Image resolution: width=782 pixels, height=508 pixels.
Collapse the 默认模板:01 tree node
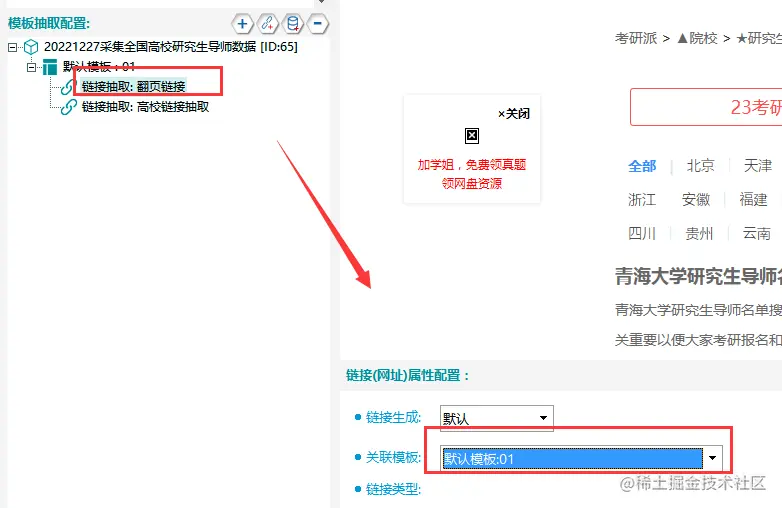tap(31, 67)
